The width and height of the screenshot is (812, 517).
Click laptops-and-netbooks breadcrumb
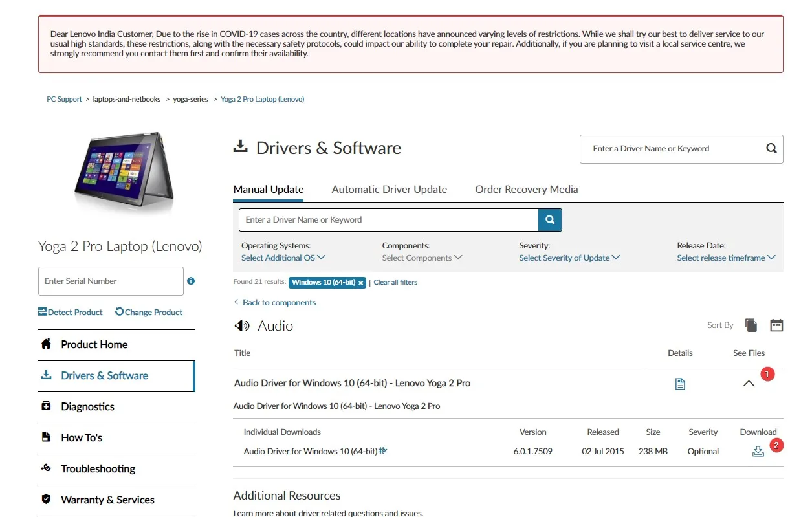click(x=127, y=99)
